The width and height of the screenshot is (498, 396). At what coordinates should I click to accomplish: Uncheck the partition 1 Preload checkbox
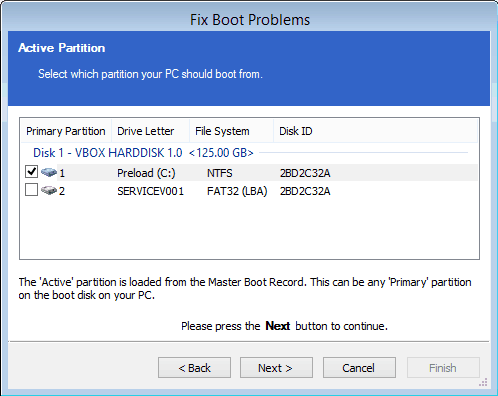[31, 172]
